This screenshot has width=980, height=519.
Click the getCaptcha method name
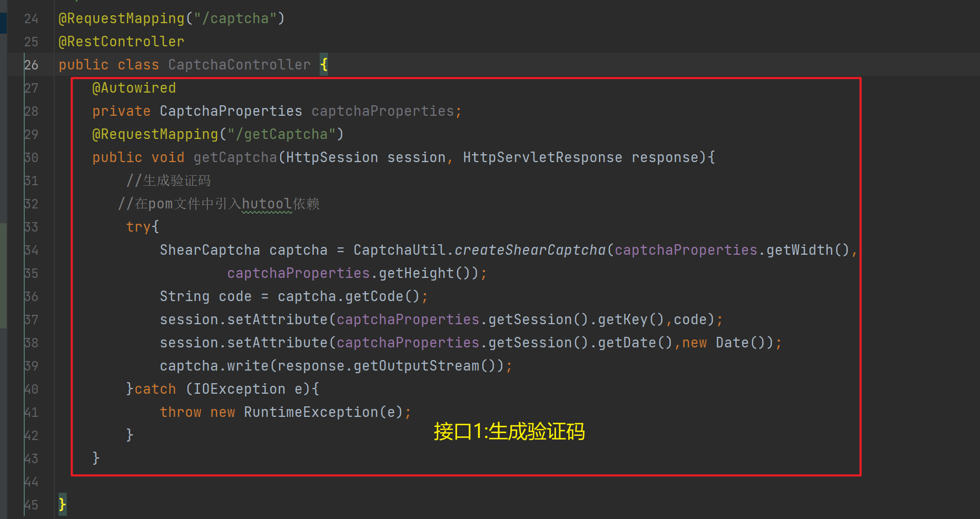235,157
